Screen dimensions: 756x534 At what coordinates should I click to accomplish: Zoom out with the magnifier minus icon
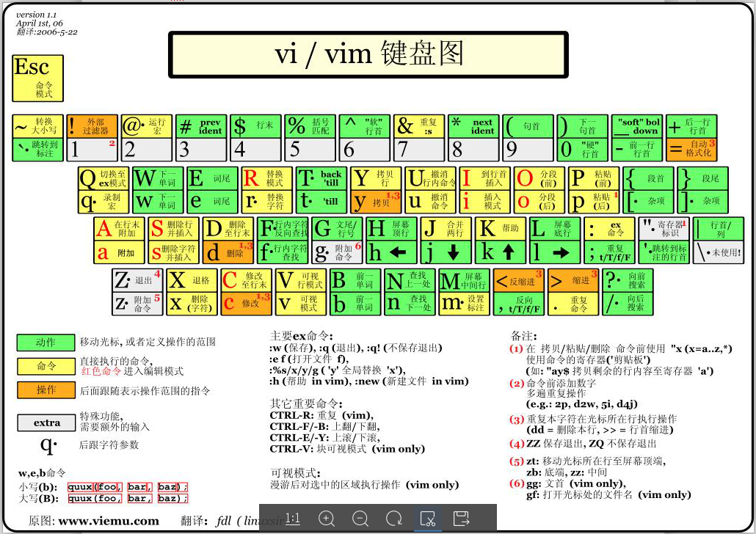(x=360, y=519)
